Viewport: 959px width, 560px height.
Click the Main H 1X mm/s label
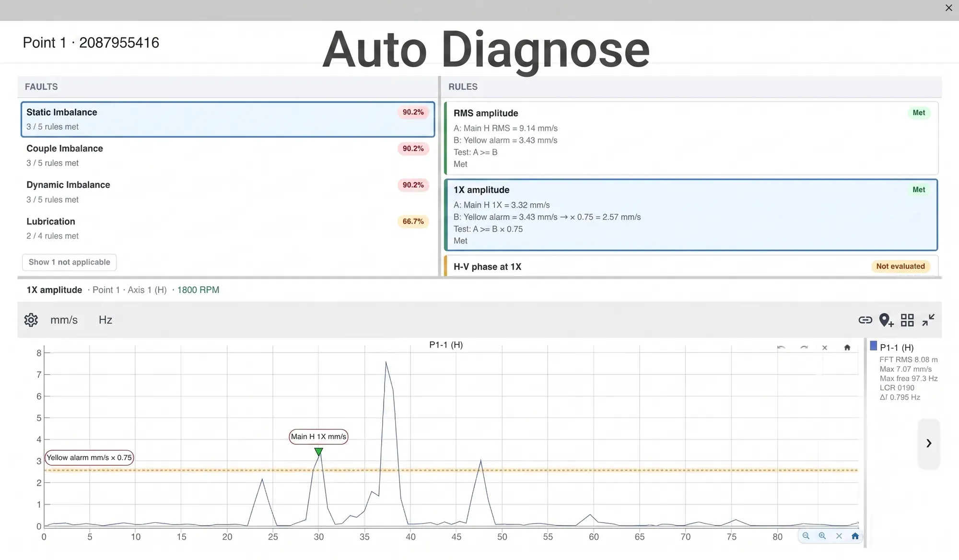[x=318, y=437]
